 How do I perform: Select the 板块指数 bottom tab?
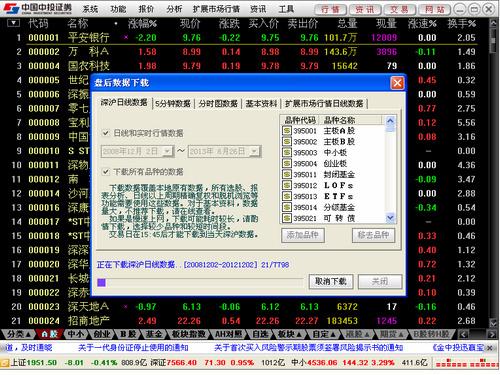(x=188, y=334)
